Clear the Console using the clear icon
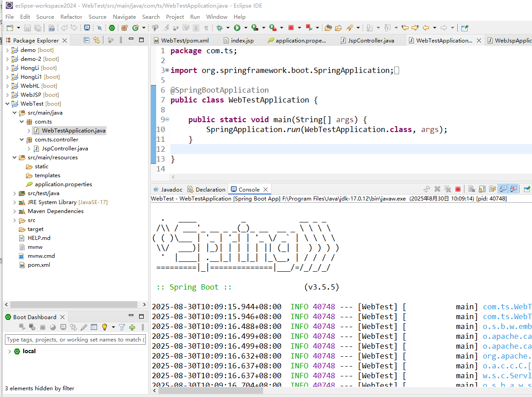The height and width of the screenshot is (397, 532). click(x=472, y=188)
